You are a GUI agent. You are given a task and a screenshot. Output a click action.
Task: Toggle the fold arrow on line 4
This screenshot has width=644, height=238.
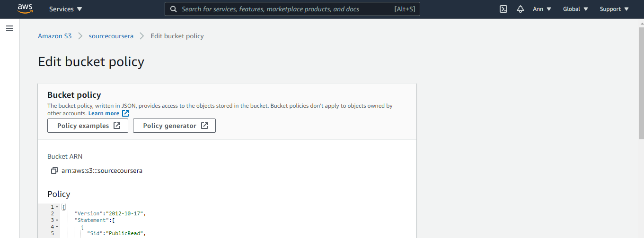57,227
